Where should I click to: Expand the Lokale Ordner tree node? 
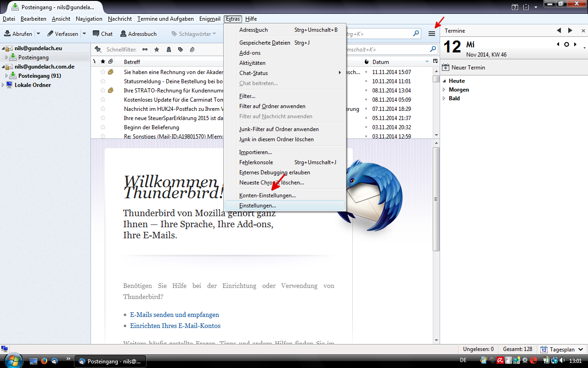pyautogui.click(x=4, y=85)
